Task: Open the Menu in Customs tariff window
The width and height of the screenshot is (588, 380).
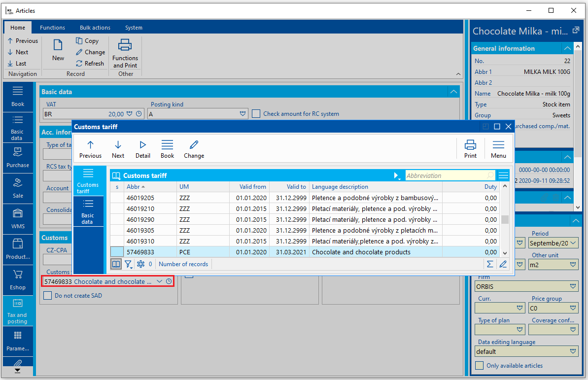Action: click(x=498, y=149)
